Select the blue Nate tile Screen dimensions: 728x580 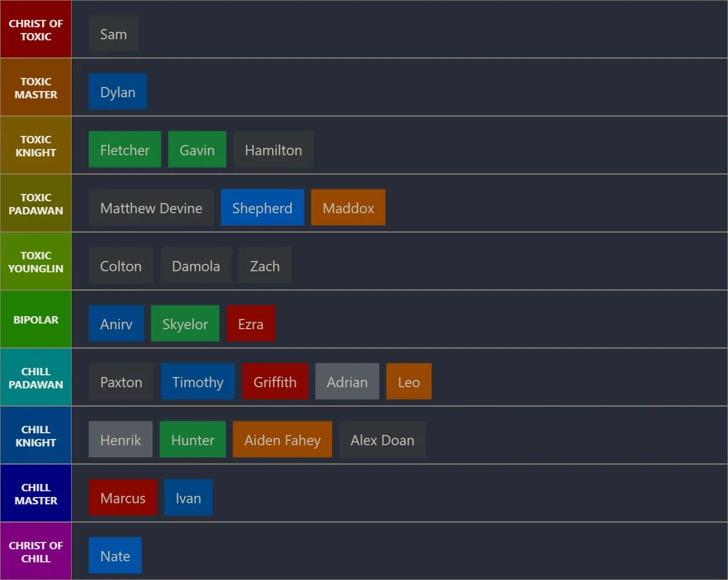click(x=115, y=556)
